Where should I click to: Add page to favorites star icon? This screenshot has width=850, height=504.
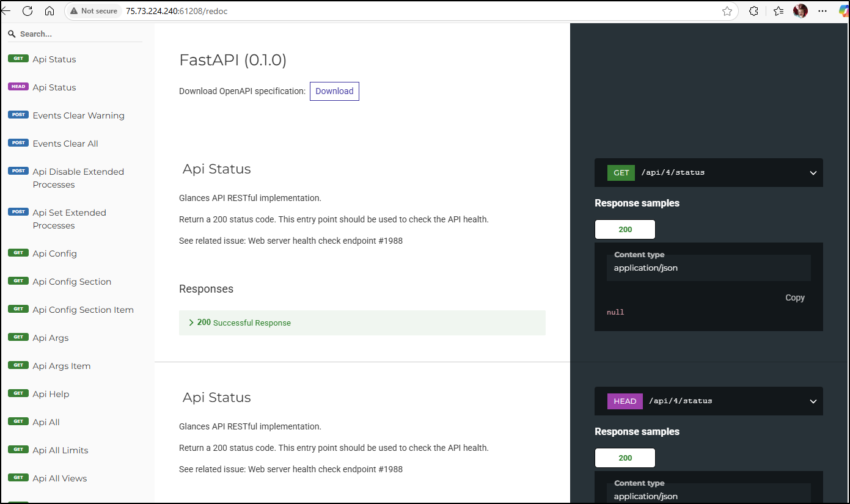pyautogui.click(x=727, y=11)
